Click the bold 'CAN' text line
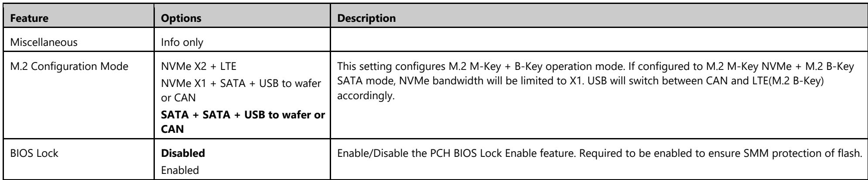Viewport: 868px width, 180px height. coord(172,133)
